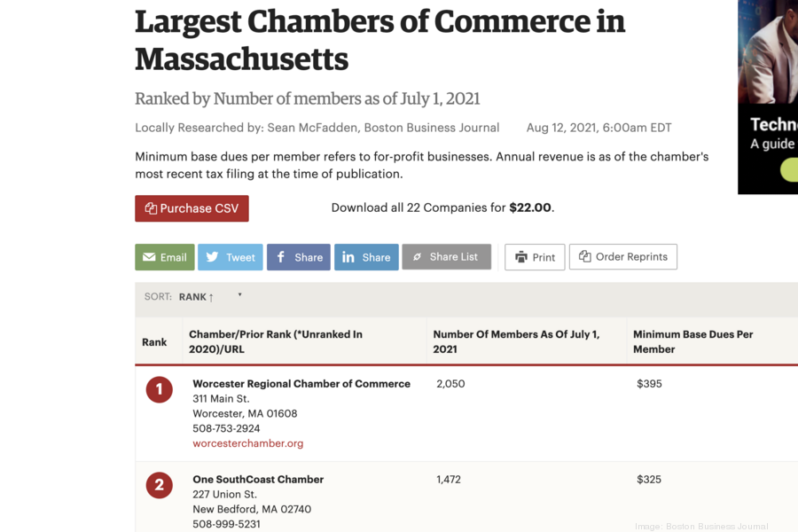This screenshot has width=798, height=532.
Task: Open the Sort by Rank dropdown
Action: pos(196,297)
